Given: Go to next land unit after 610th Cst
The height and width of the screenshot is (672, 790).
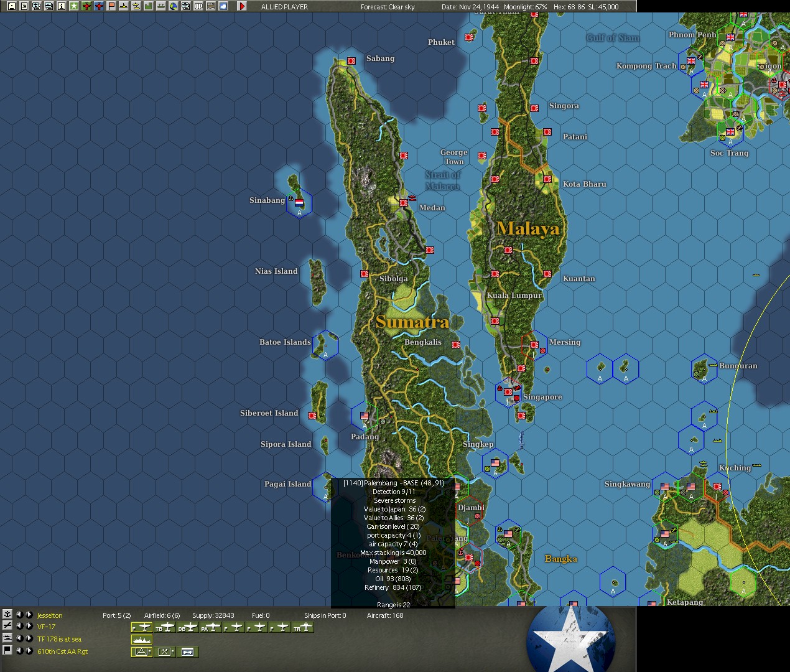Looking at the screenshot, I should (29, 651).
